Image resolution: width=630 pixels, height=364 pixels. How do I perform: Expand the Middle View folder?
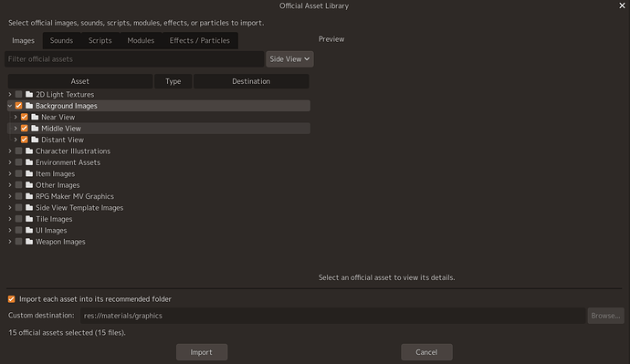(x=16, y=129)
